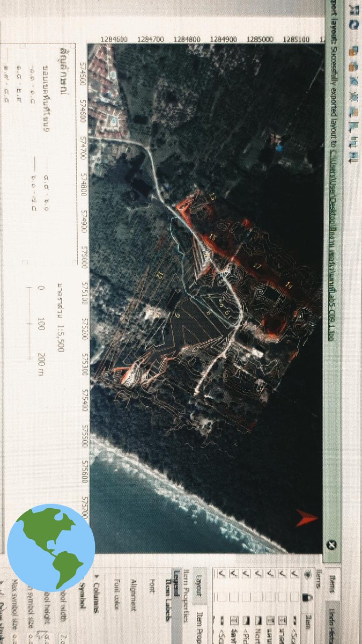This screenshot has height=644, width=362.
Task: Click the Raise selected items toolbar icon
Action: point(353,111)
